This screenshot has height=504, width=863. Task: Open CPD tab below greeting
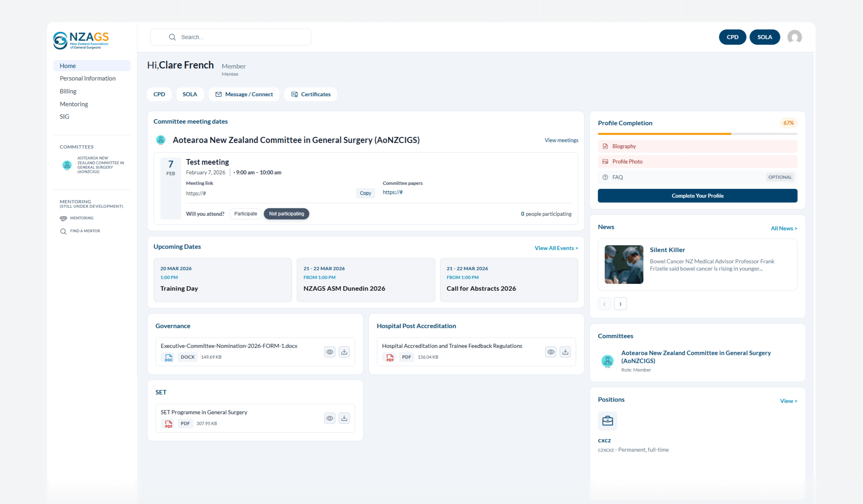[159, 94]
